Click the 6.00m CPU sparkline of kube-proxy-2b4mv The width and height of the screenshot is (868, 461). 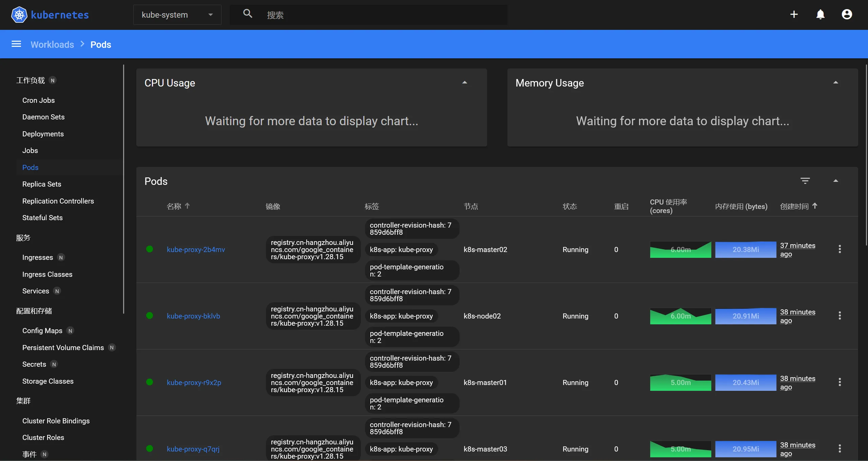click(x=680, y=250)
